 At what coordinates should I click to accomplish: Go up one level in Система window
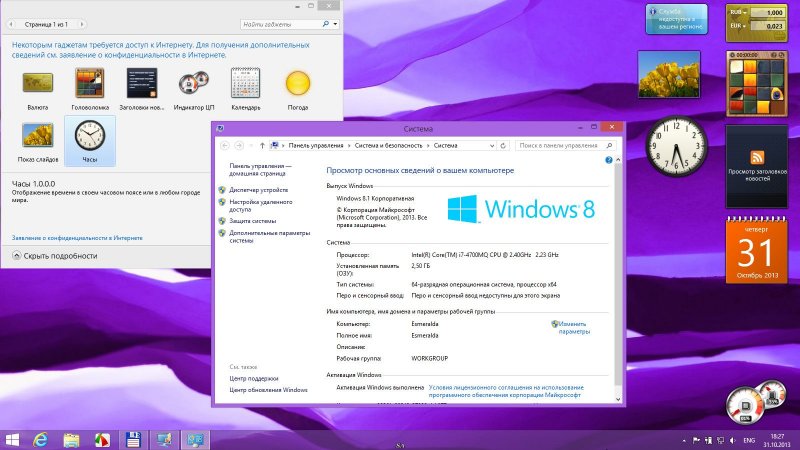(x=262, y=145)
